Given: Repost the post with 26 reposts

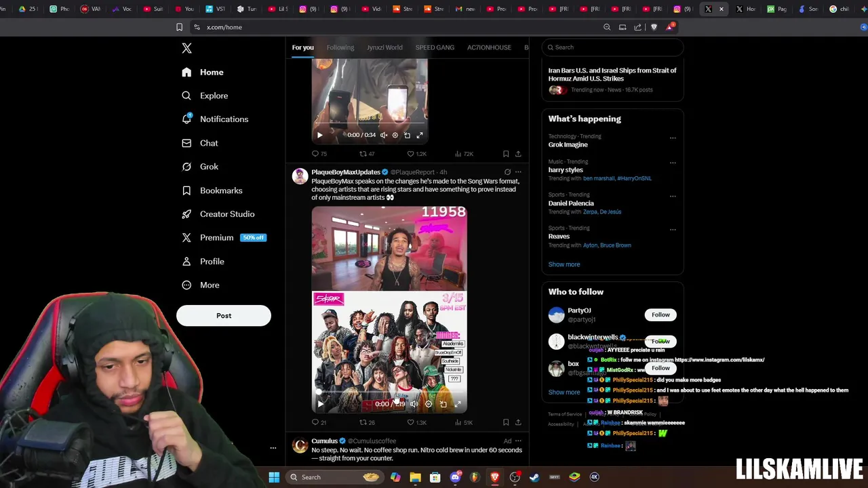Looking at the screenshot, I should pyautogui.click(x=367, y=422).
